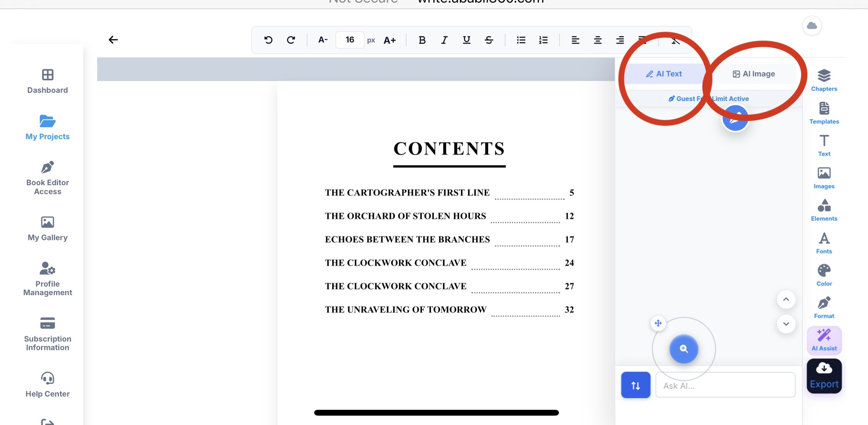
Task: Open the Elements panel
Action: tap(824, 210)
